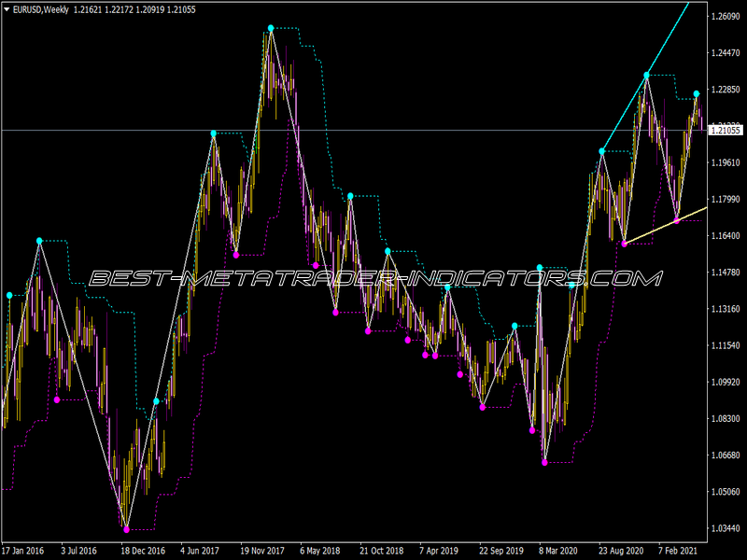The width and height of the screenshot is (747, 560).
Task: Select the 22 Sep 2019 date label
Action: click(x=501, y=551)
